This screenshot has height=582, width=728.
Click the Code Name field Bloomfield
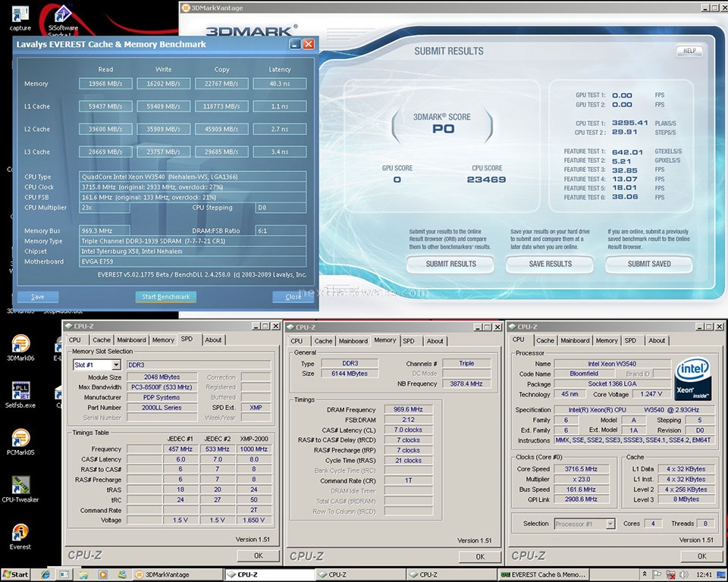[x=584, y=374]
